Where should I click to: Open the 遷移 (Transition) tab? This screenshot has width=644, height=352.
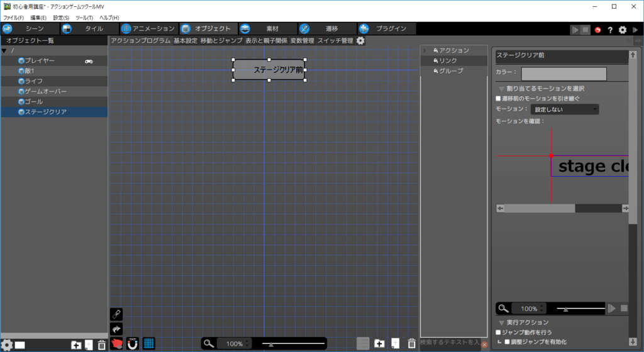coord(327,29)
